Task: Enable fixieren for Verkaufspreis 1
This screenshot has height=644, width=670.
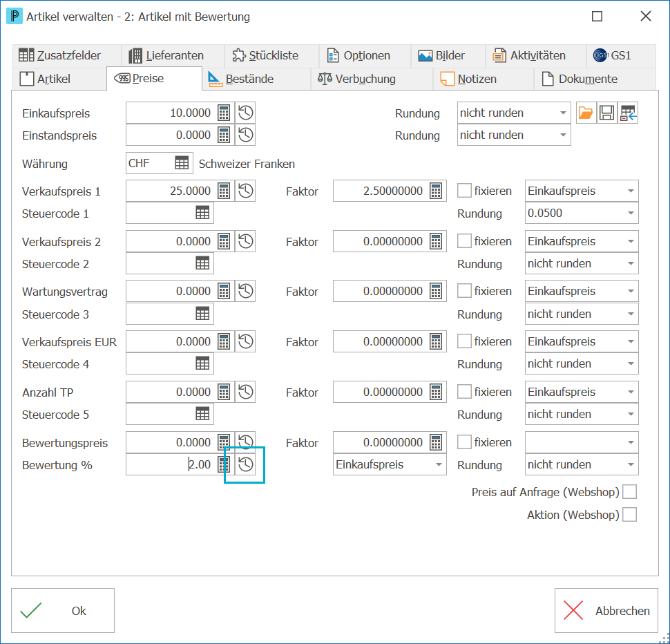Action: coord(464,191)
